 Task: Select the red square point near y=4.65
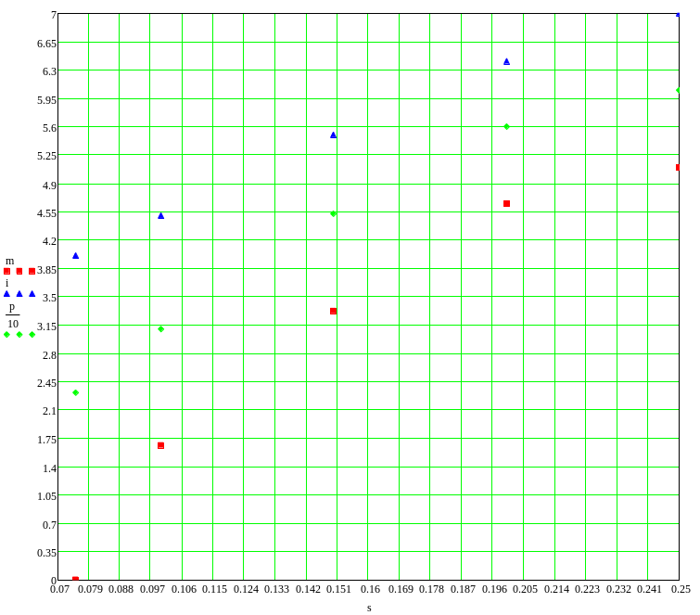[x=506, y=203]
